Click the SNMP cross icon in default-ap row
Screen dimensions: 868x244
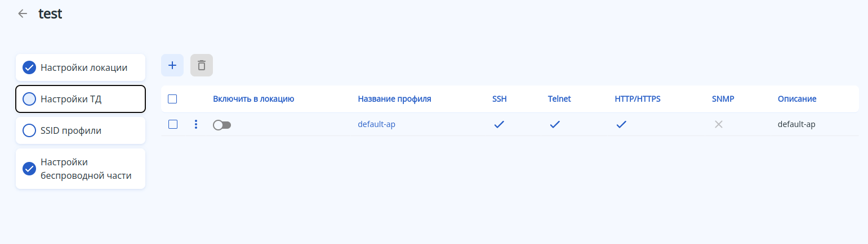point(719,124)
